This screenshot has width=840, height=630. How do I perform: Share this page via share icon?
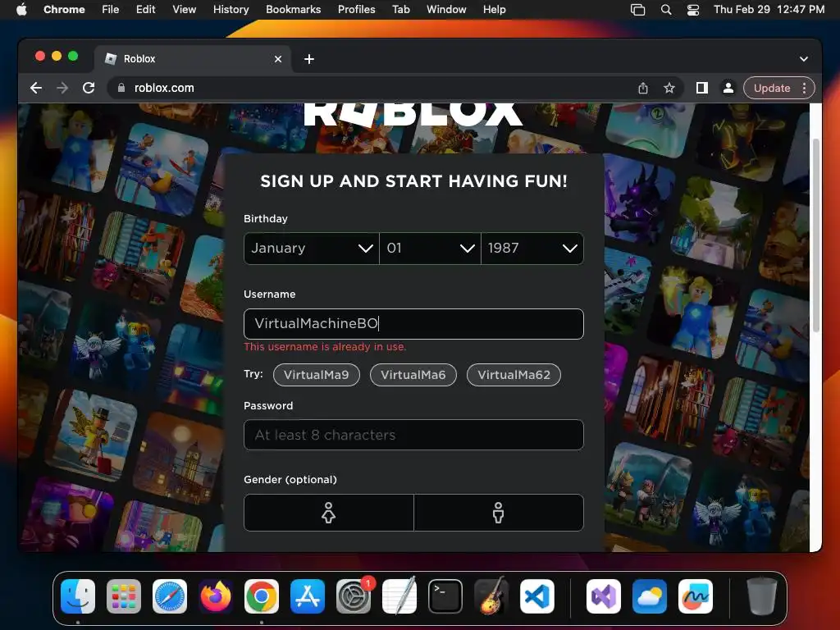643,88
